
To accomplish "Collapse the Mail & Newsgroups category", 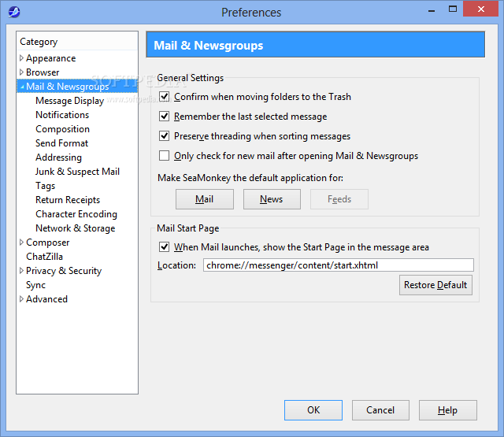I will coord(22,87).
